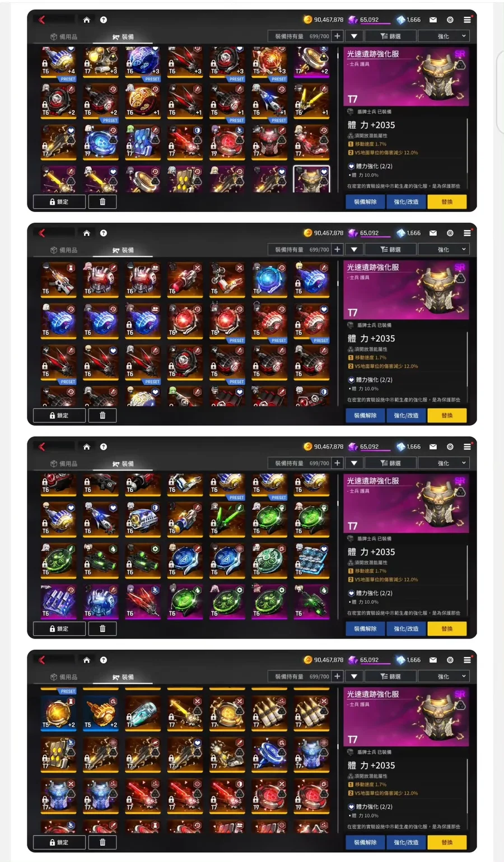Viewport: 504px width, 862px height.
Task: Toggle the 鎖定 lock button in the topmost panel
Action: 59,202
